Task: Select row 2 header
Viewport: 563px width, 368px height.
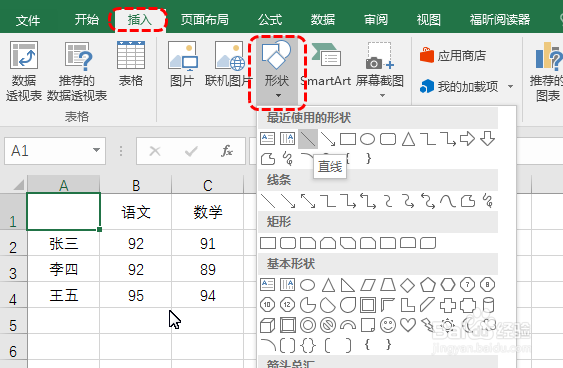Action: click(13, 243)
